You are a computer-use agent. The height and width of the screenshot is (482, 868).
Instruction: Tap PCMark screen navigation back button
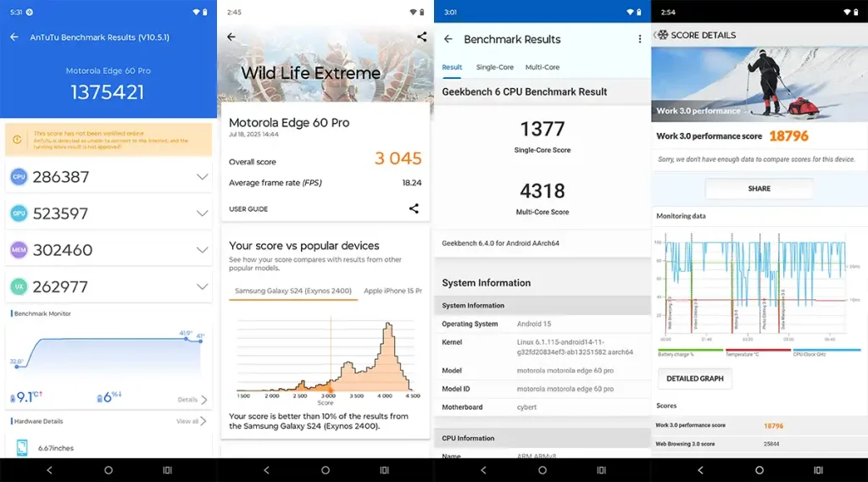[x=700, y=470]
